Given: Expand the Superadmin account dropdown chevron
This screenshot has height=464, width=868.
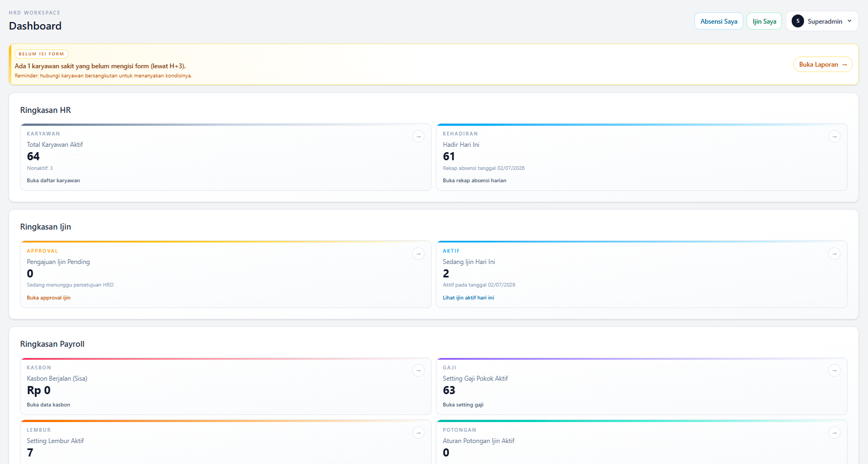Looking at the screenshot, I should click(x=850, y=21).
